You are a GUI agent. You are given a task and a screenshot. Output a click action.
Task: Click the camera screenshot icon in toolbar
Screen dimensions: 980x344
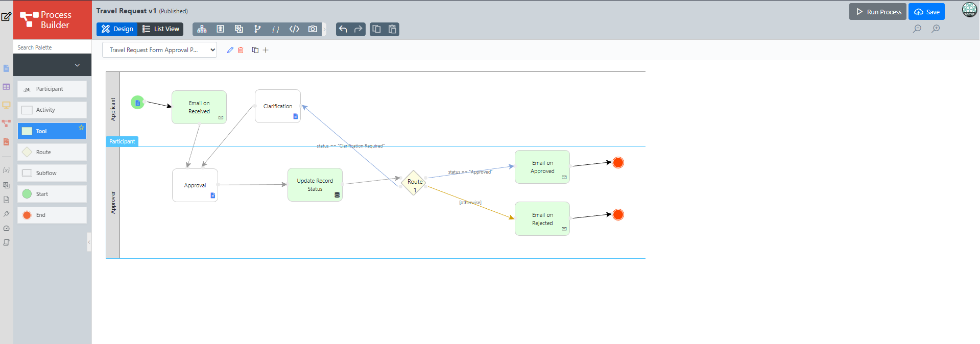click(313, 29)
